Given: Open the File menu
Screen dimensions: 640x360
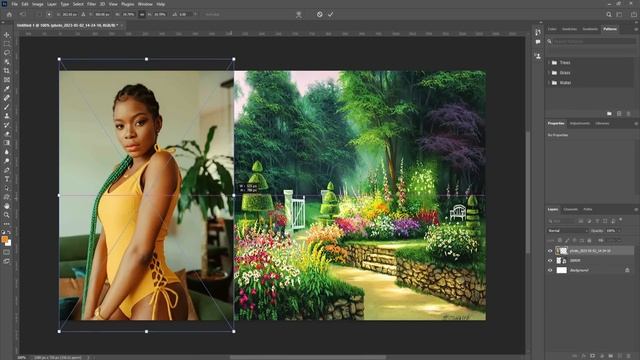Looking at the screenshot, I should point(14,4).
